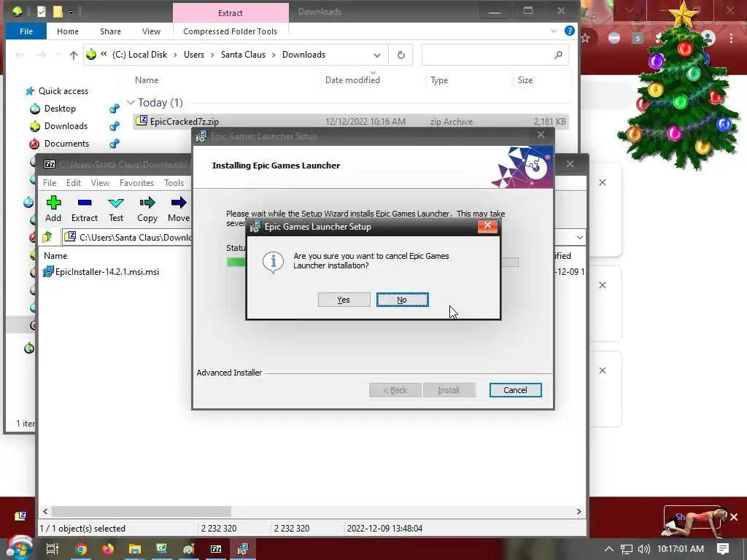This screenshot has height=560, width=747.
Task: Click (C:) Local Disk in the breadcrumb
Action: (x=139, y=55)
